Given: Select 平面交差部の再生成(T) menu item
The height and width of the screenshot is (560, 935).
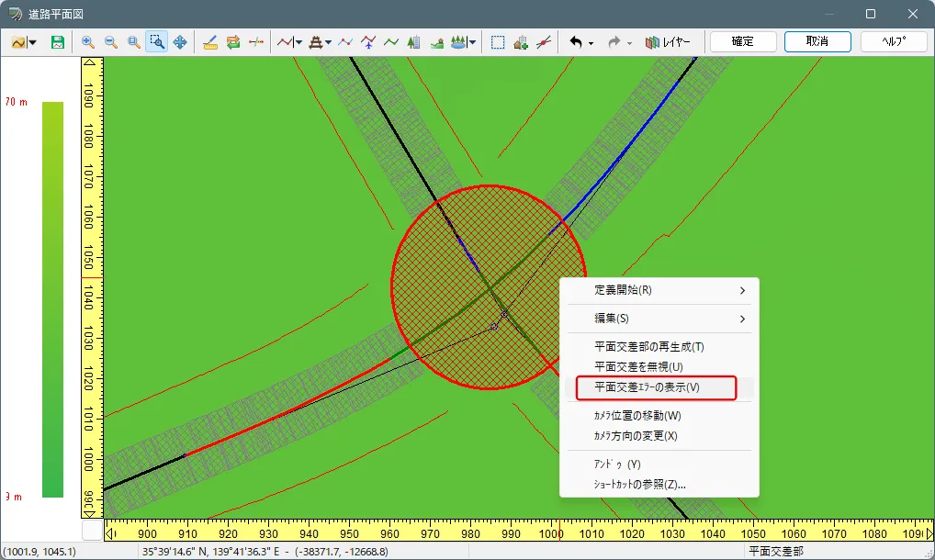Looking at the screenshot, I should point(648,346).
